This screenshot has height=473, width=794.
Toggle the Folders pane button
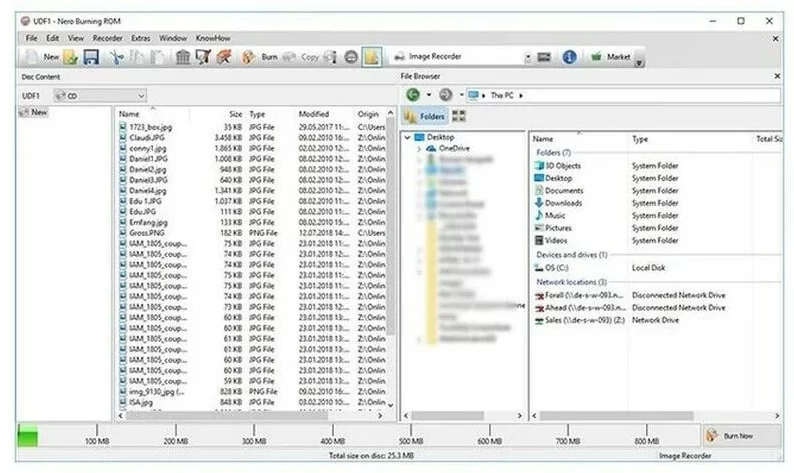coord(424,116)
